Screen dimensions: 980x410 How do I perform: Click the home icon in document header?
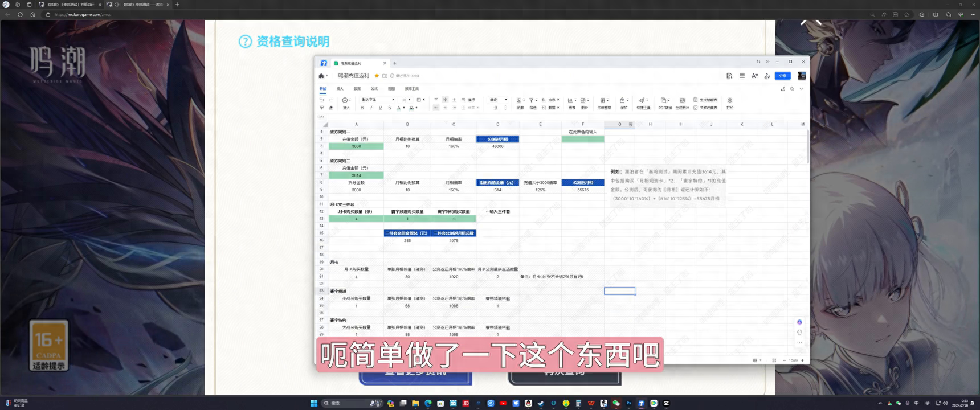[321, 76]
